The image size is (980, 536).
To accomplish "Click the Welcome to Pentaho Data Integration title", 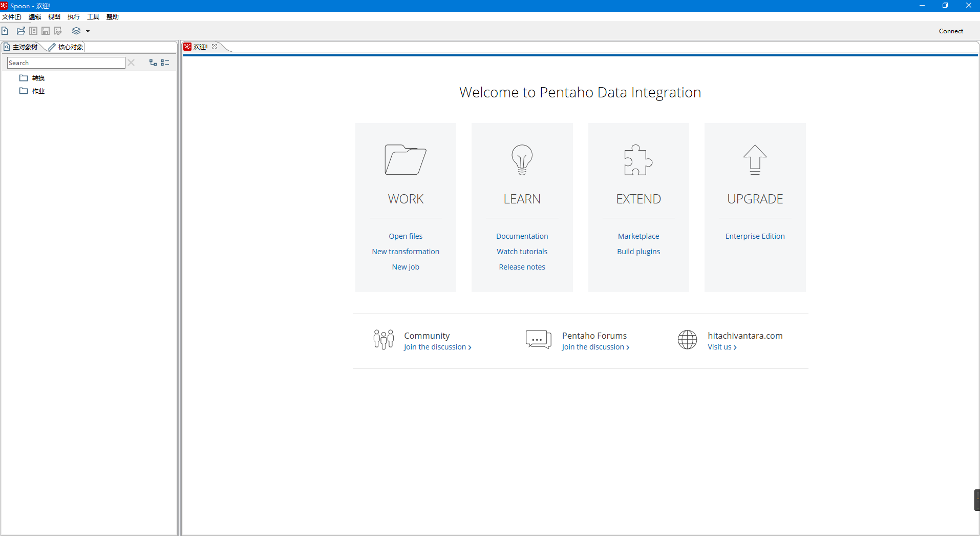I will point(580,92).
